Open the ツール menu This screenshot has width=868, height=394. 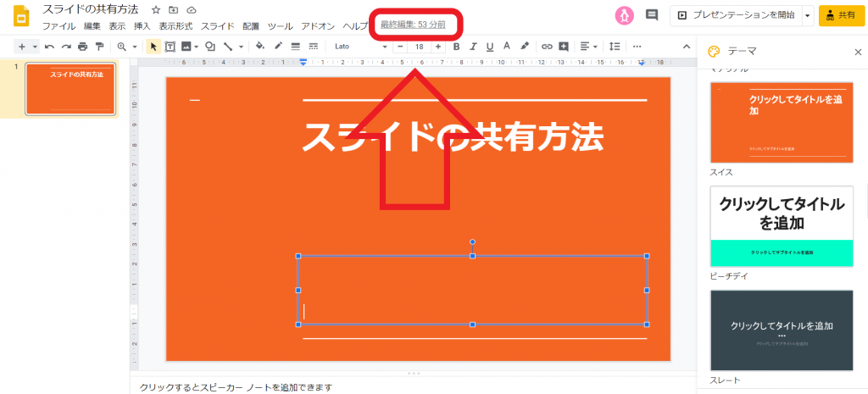pos(280,26)
